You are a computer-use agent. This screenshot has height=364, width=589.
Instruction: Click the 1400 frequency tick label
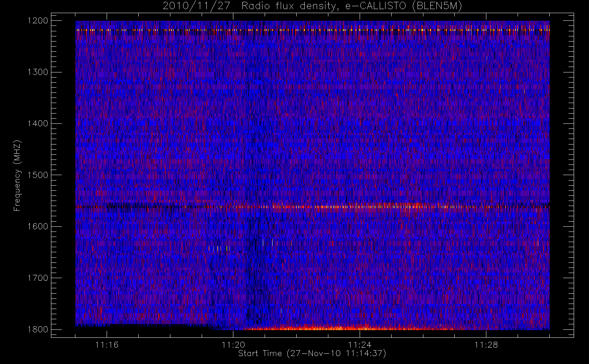[38, 123]
